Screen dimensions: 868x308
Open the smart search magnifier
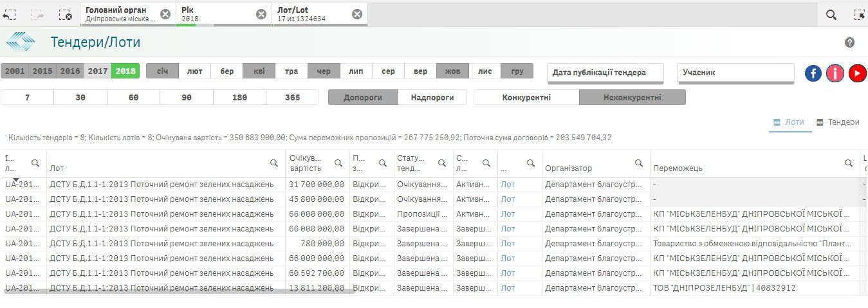pos(831,14)
